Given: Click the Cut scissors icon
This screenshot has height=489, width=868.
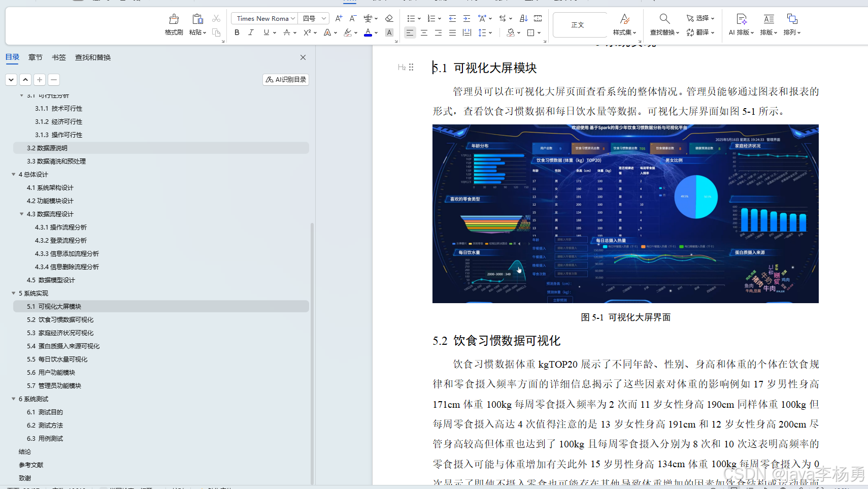Looking at the screenshot, I should pyautogui.click(x=216, y=18).
